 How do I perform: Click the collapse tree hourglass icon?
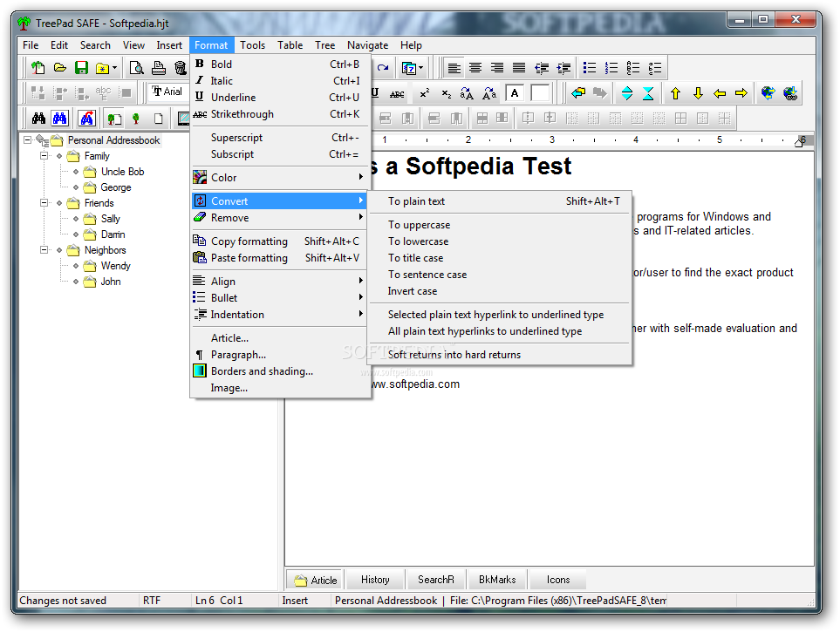(648, 93)
